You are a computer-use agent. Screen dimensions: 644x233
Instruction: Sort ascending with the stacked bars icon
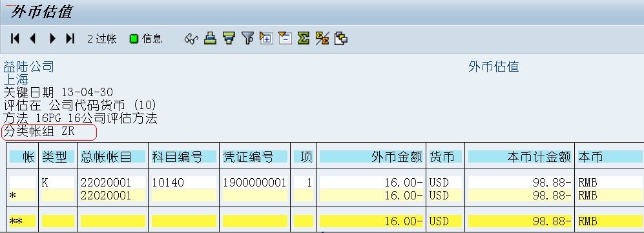coord(211,39)
